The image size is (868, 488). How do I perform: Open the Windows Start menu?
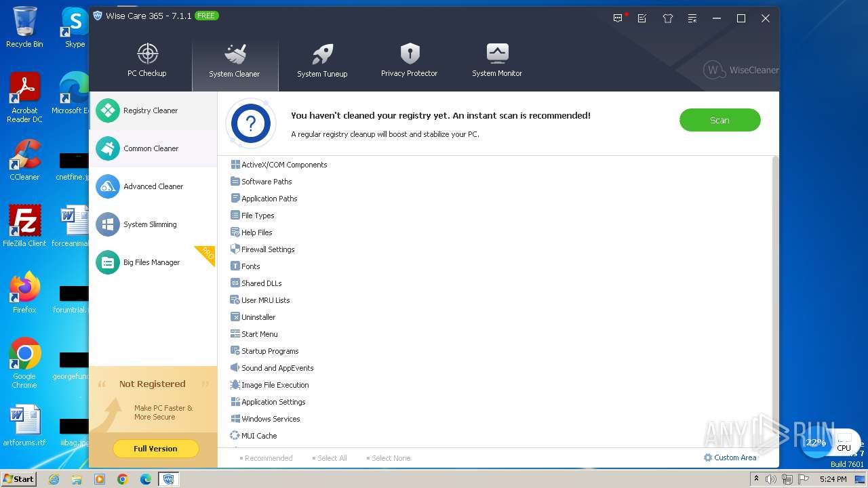tap(18, 479)
